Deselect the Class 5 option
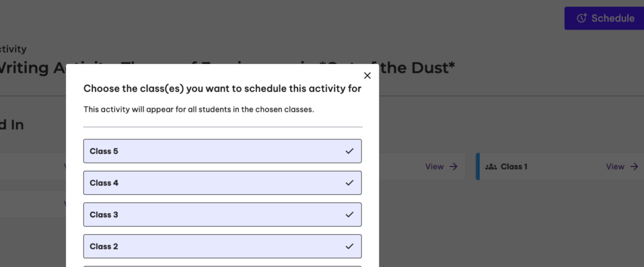 222,151
